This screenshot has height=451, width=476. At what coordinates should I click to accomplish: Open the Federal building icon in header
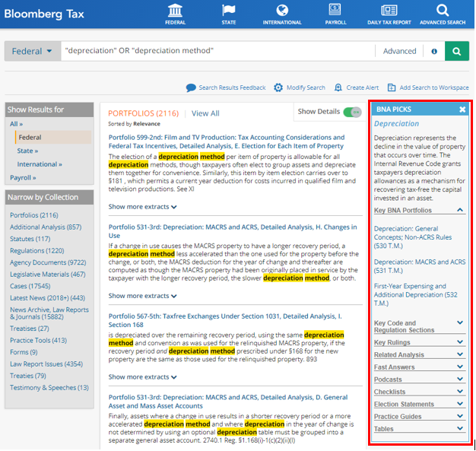[x=174, y=11]
